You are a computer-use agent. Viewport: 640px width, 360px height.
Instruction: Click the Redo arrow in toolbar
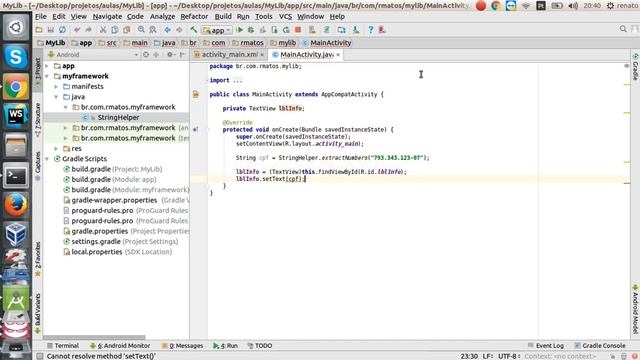pos(88,30)
